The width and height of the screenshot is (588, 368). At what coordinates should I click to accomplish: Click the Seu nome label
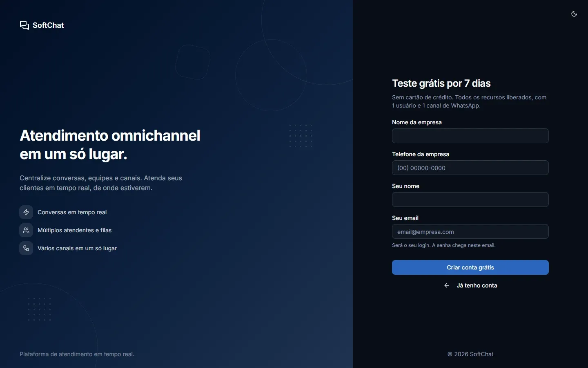(x=405, y=186)
